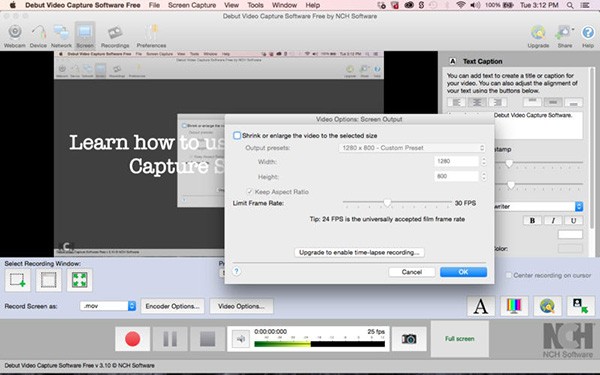Click the caption text box

click(538, 126)
